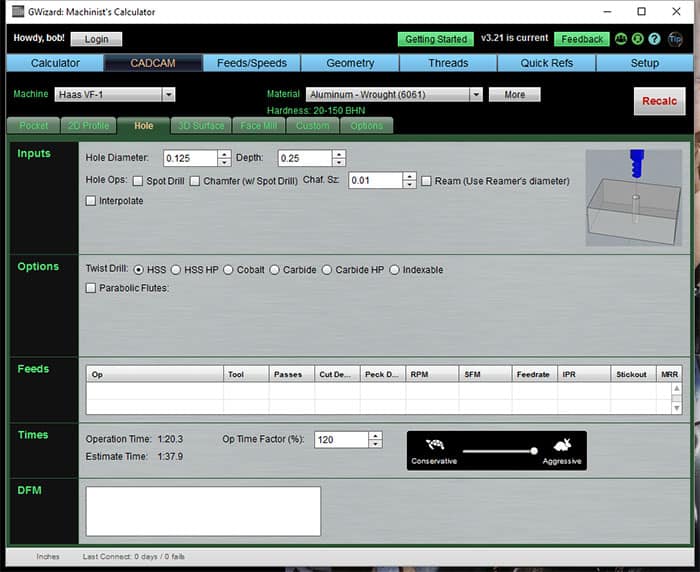Click the Getting Started button
Screen dimensions: 700x572
point(436,39)
